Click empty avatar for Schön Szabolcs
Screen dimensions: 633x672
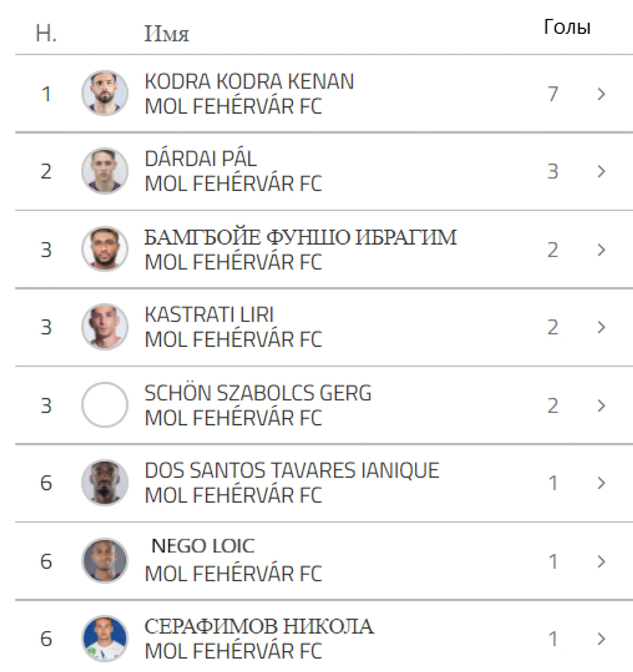(104, 405)
